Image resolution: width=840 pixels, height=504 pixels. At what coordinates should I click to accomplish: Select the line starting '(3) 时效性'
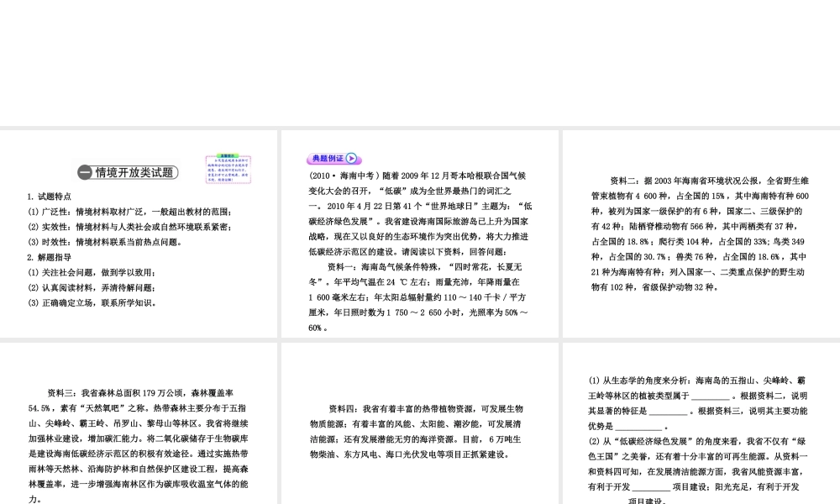(x=106, y=242)
